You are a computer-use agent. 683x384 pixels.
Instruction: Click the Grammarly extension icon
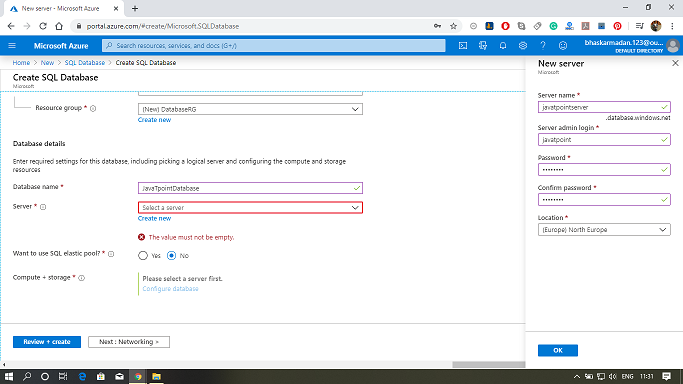(x=553, y=26)
